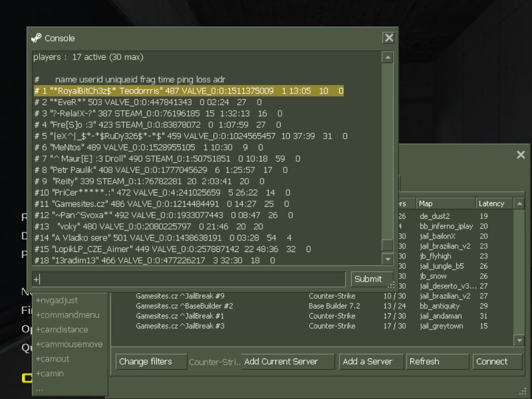Click the map name jail_bailonX
The height and width of the screenshot is (399, 532).
tap(437, 236)
